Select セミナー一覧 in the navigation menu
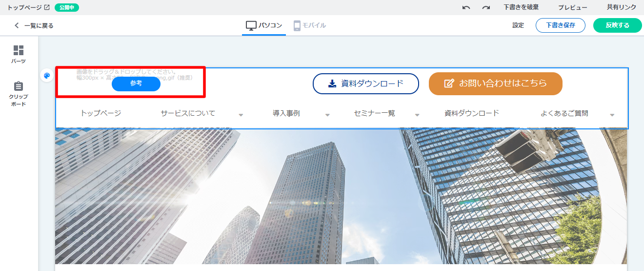This screenshot has height=271, width=644. (375, 113)
